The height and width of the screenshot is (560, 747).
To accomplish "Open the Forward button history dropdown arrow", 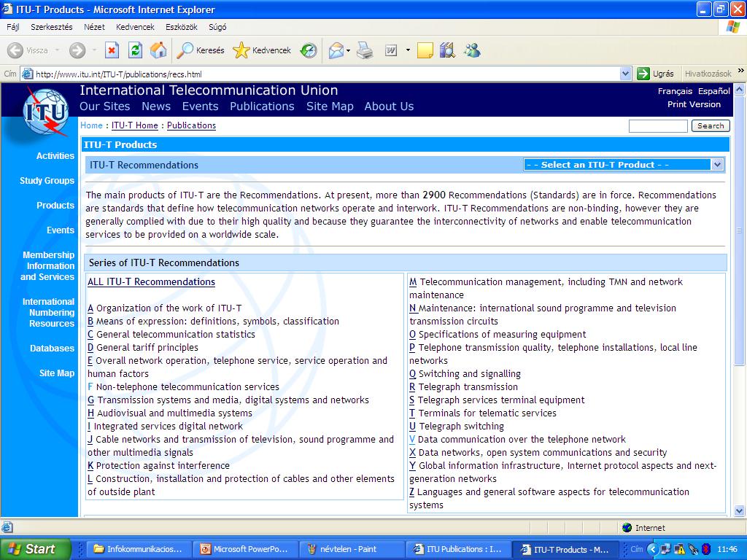I will (x=94, y=50).
